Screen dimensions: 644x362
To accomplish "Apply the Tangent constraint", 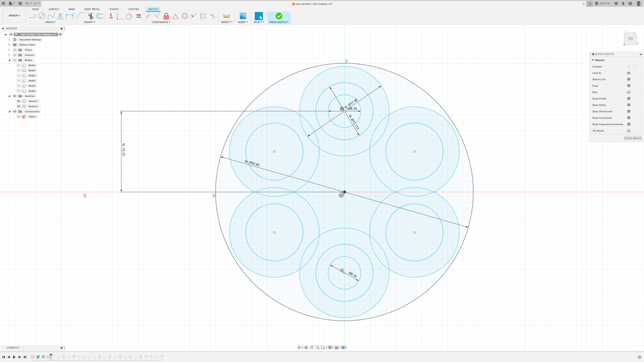I will [x=129, y=16].
